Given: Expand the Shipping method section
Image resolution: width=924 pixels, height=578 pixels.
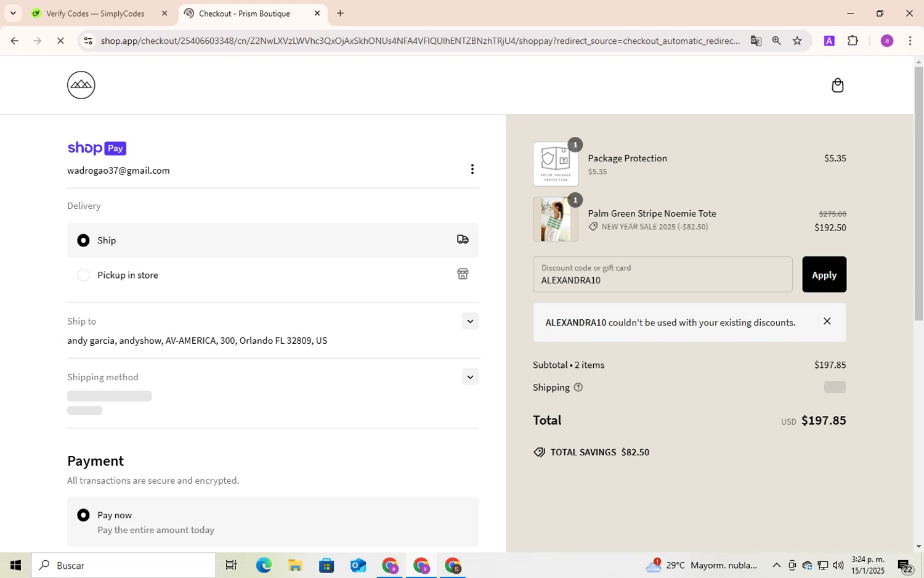Looking at the screenshot, I should [470, 377].
